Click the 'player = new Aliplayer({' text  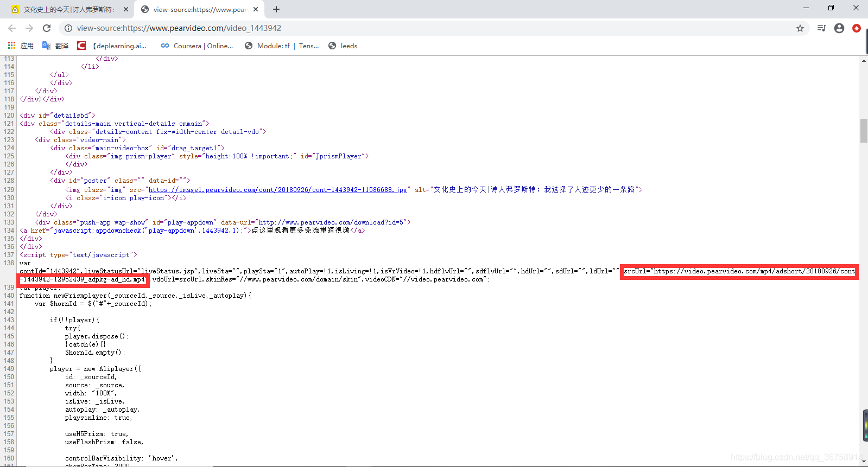96,369
